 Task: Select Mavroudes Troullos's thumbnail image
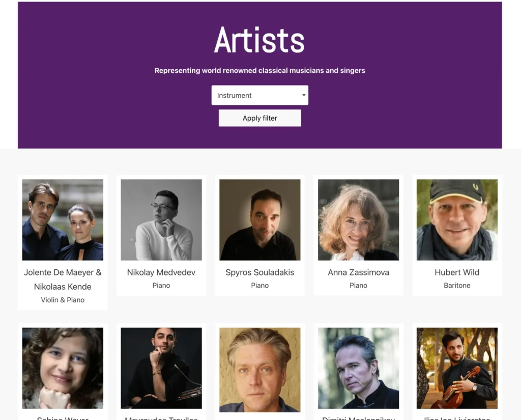(161, 368)
